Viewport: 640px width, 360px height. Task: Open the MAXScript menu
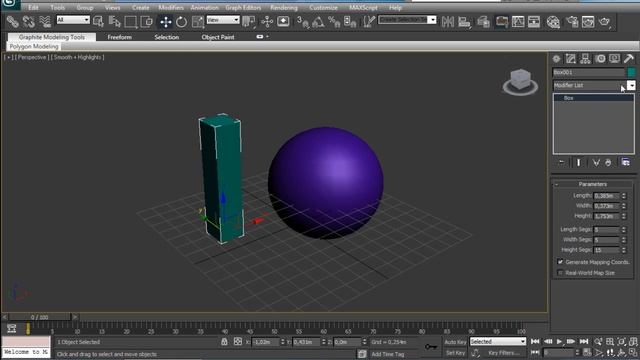[x=363, y=7]
